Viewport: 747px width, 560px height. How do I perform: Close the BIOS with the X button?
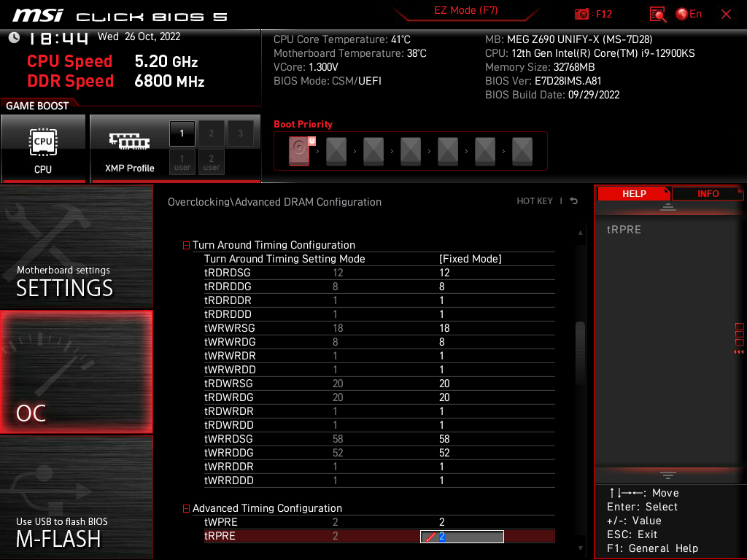(x=726, y=15)
